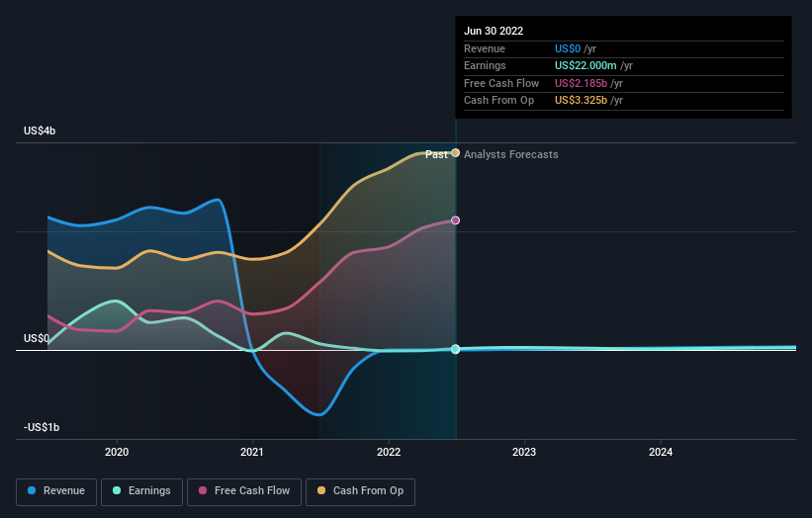Click the blue Revenue legend dot
This screenshot has width=812, height=518.
[x=32, y=490]
